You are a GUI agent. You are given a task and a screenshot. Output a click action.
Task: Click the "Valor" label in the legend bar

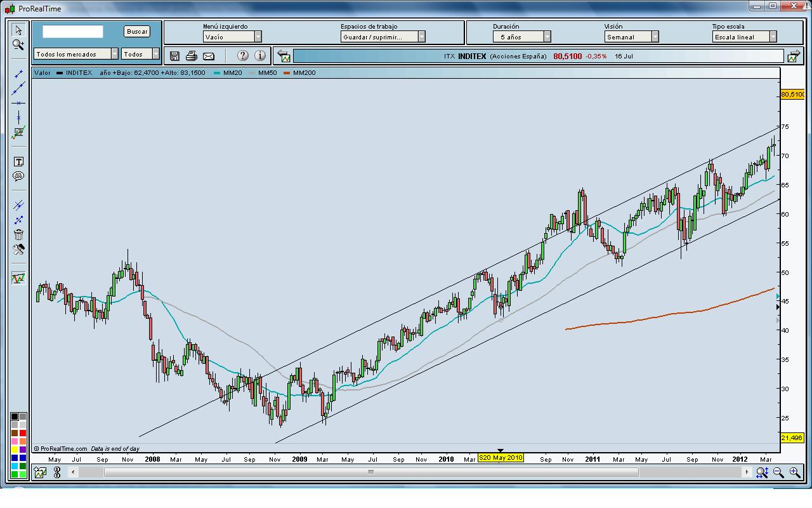coord(43,72)
